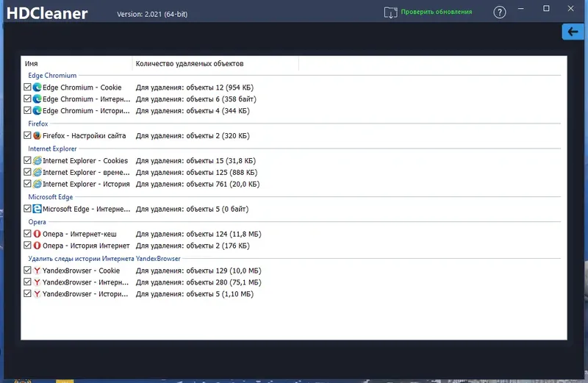Screen dimensions: 588x383
Task: Click 'объекты 12 (954 КБ)' value
Action: click(220, 87)
